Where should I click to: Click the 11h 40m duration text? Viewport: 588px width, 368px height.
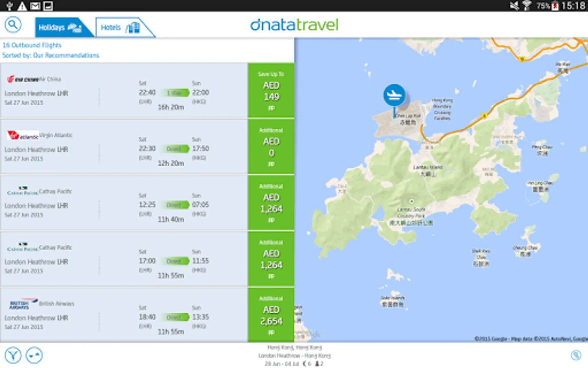point(171,220)
